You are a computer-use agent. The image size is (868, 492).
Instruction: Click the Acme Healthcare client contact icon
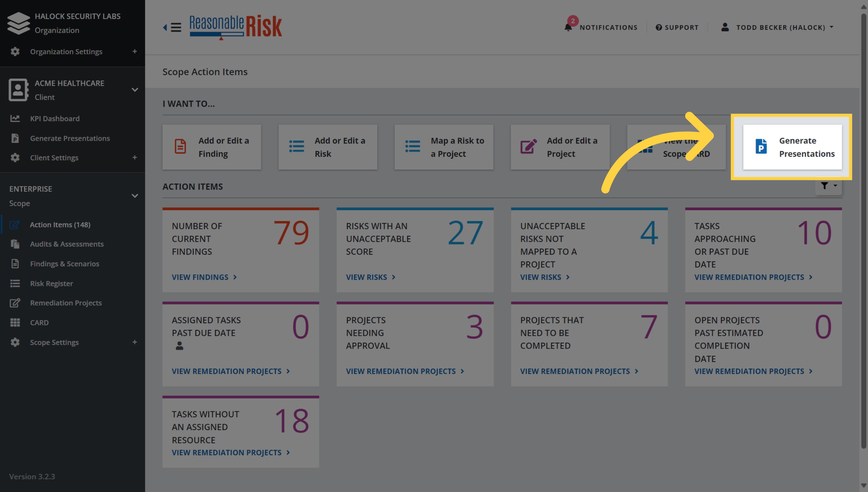(18, 90)
